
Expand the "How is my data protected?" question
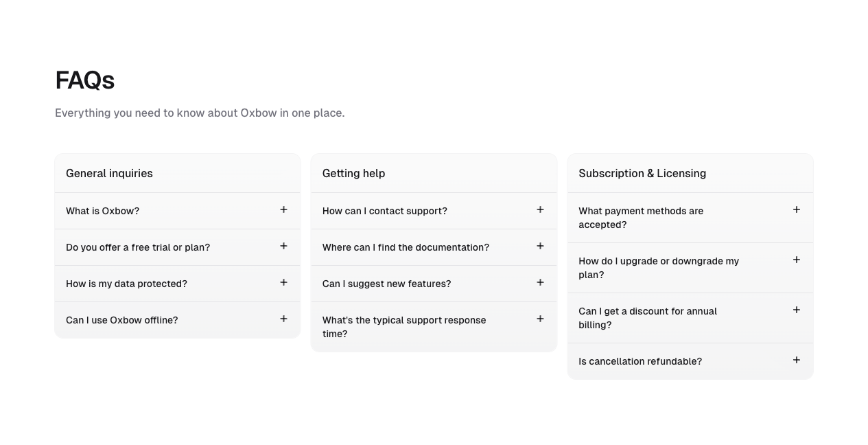(126, 284)
